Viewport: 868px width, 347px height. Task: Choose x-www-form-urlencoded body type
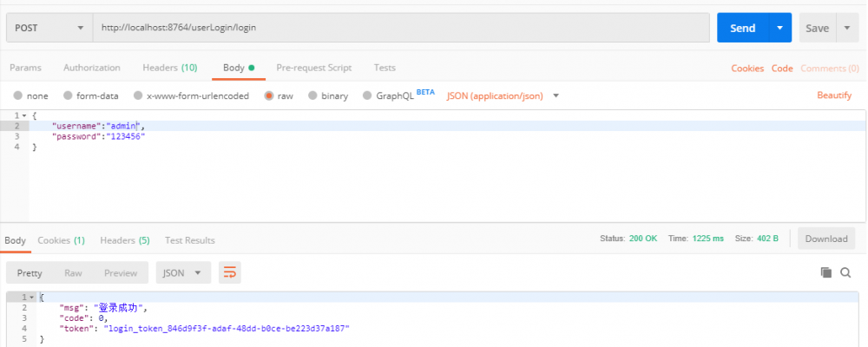138,95
